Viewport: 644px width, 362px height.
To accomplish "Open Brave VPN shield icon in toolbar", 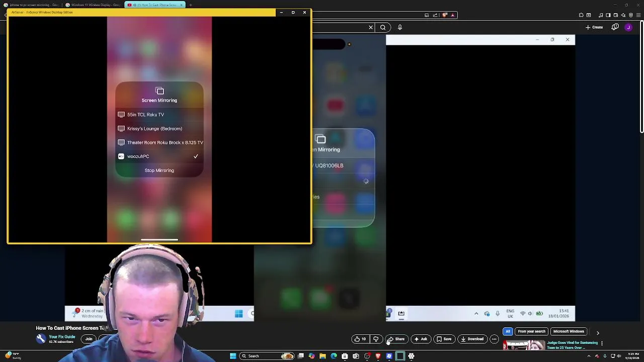I will tap(631, 15).
